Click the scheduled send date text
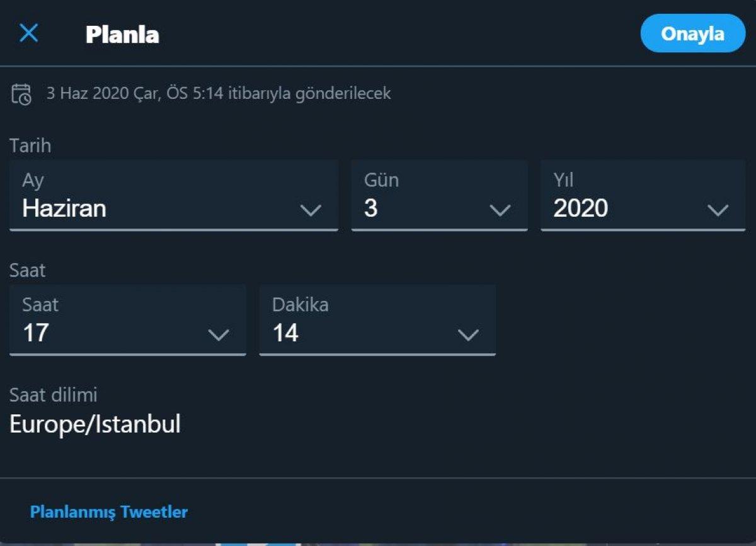756x546 pixels. coord(219,93)
